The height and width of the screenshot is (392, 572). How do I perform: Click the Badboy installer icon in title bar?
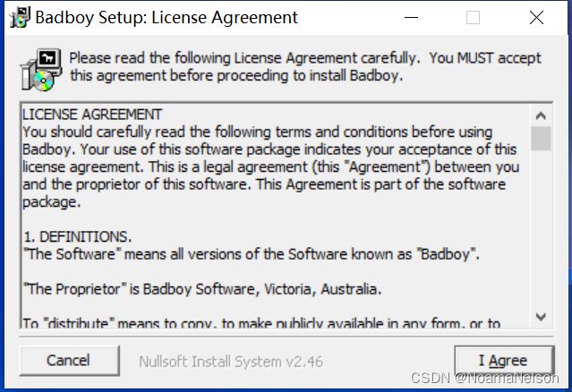pos(20,17)
